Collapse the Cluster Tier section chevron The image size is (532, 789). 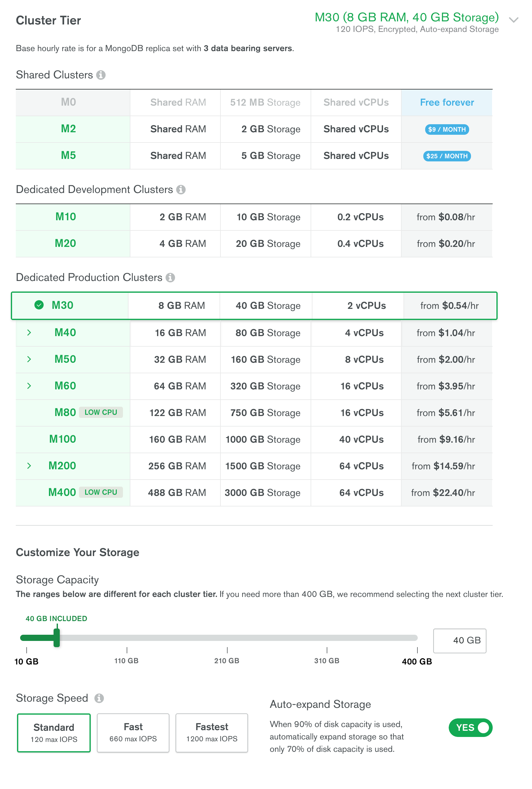click(513, 20)
